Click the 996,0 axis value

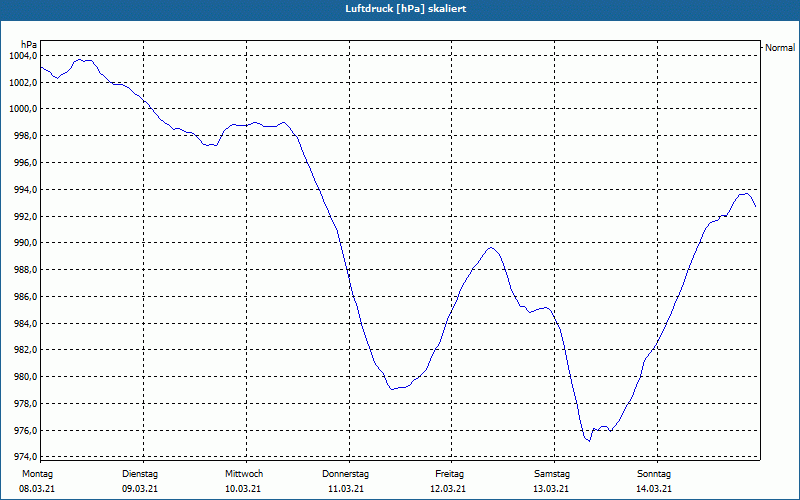pyautogui.click(x=24, y=163)
